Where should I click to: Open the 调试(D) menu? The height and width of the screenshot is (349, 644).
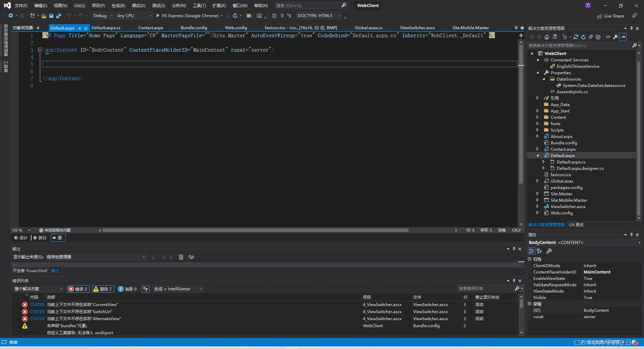click(139, 6)
